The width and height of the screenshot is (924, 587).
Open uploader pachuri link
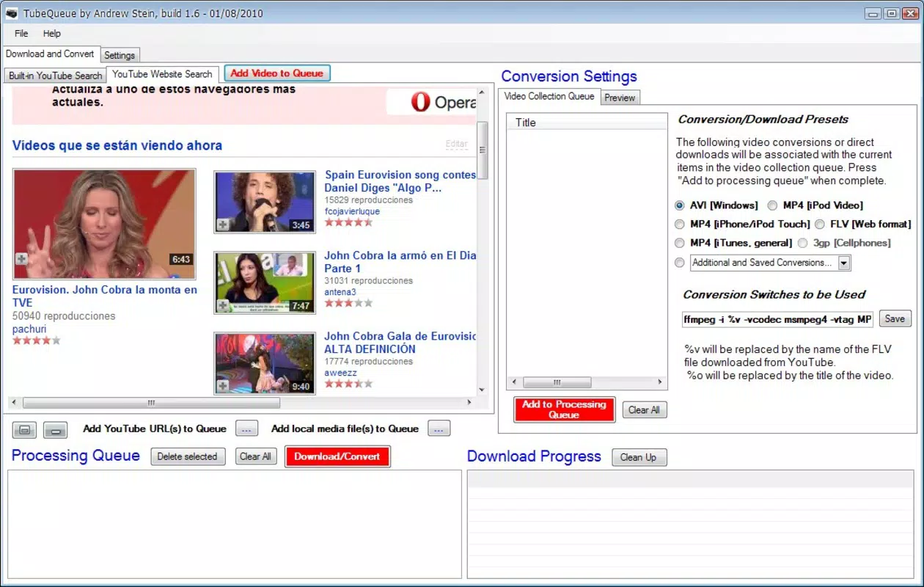coord(29,329)
